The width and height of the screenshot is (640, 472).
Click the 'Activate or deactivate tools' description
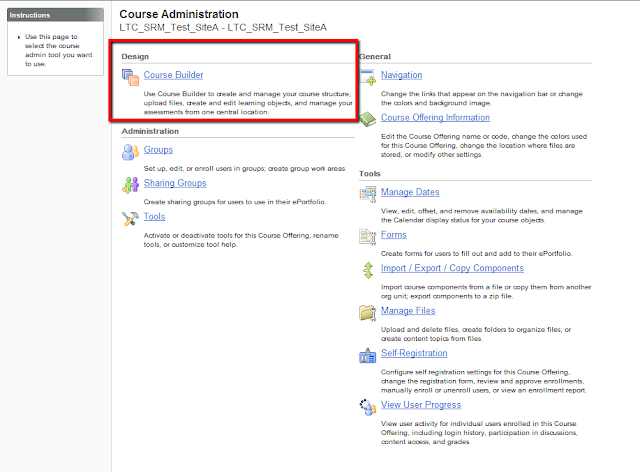tap(241, 240)
